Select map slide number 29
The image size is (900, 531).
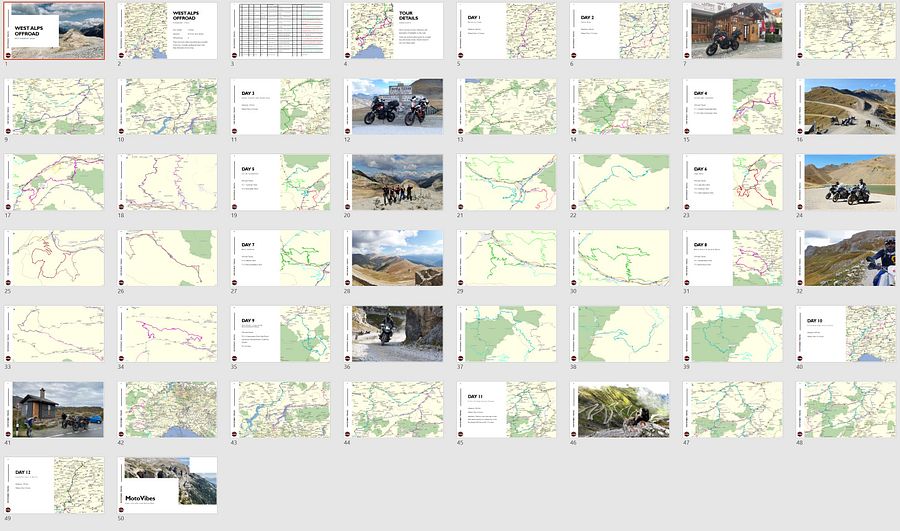(507, 258)
